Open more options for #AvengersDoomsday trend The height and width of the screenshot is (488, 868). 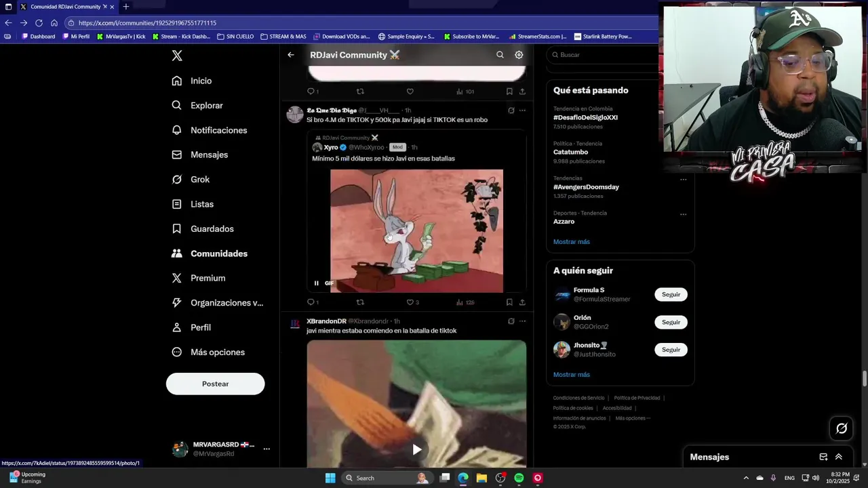pos(683,180)
